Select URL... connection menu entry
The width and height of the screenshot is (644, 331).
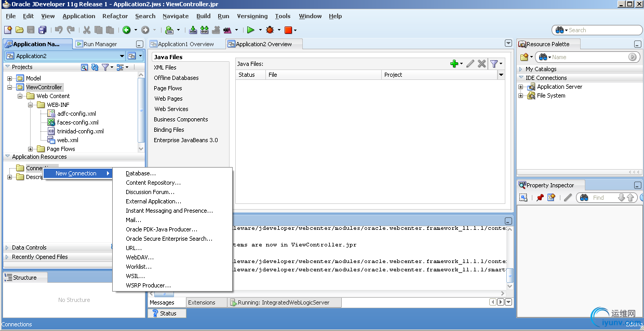(x=172, y=248)
